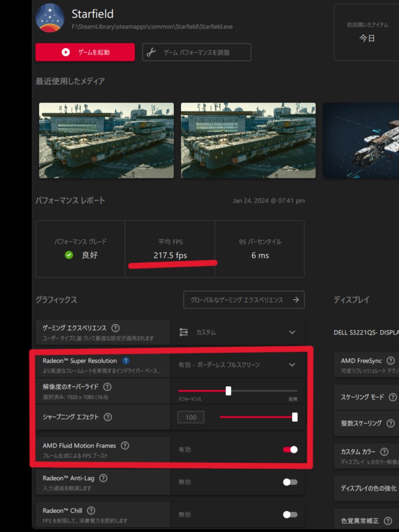The height and width of the screenshot is (532, 399).
Task: Adjust the 解像度のオーバーライド slider handle
Action: coord(229,391)
